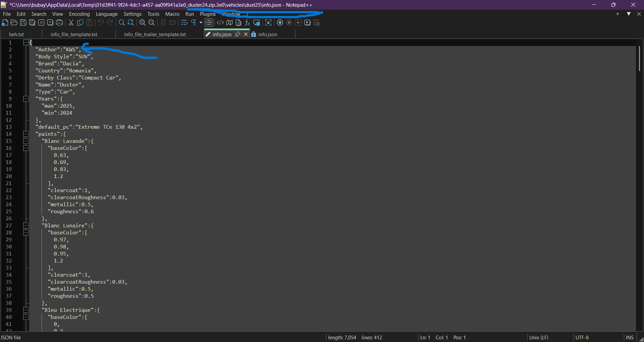This screenshot has height=342, width=644.
Task: Click the "Author":"KWS" line
Action: tap(58, 50)
